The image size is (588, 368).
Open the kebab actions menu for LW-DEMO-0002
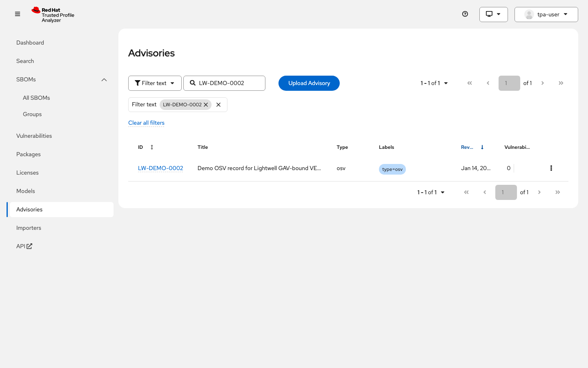(x=551, y=168)
